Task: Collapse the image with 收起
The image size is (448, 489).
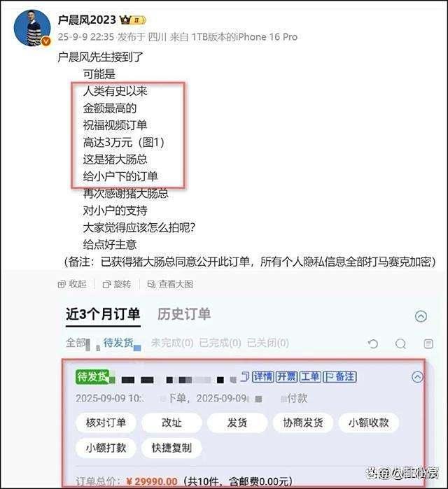Action: tap(72, 284)
